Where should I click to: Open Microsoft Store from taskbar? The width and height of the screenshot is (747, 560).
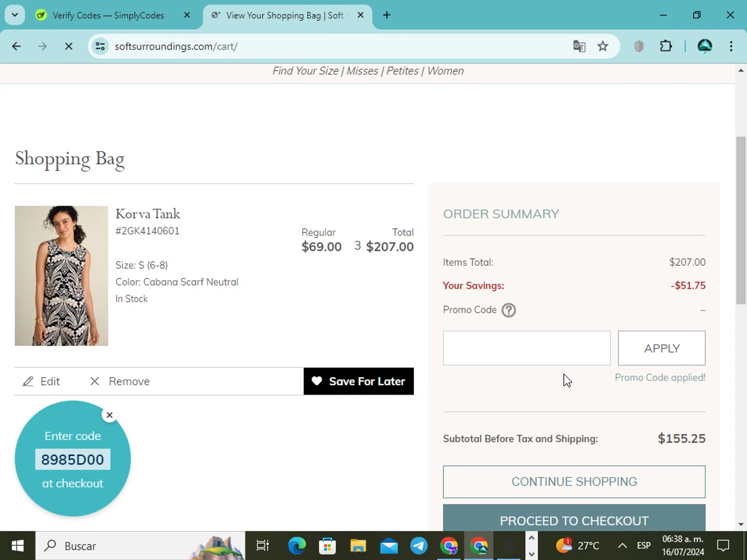pyautogui.click(x=327, y=546)
